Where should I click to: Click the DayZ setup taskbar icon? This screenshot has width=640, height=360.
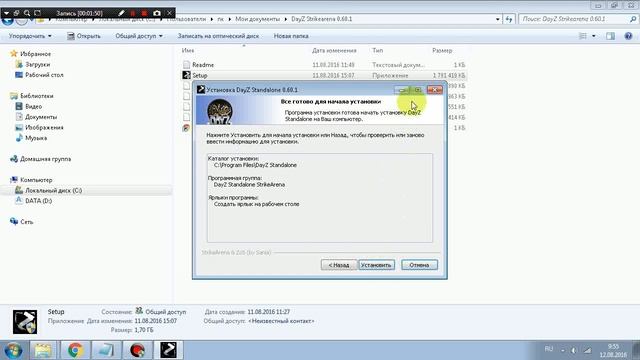click(169, 350)
